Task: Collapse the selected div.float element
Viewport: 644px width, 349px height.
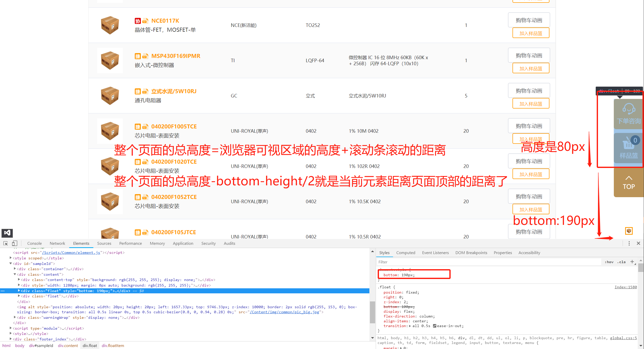Action: coord(19,291)
